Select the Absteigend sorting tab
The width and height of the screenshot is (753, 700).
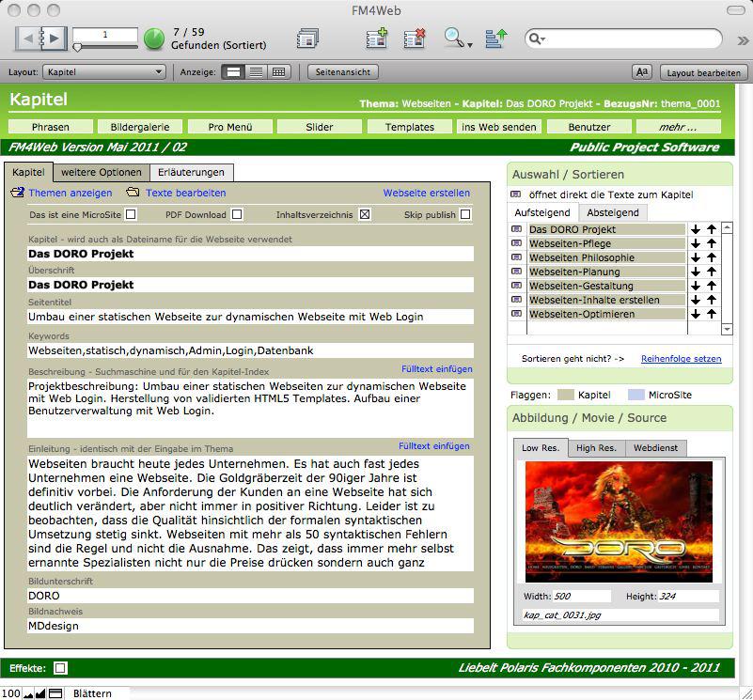click(612, 212)
